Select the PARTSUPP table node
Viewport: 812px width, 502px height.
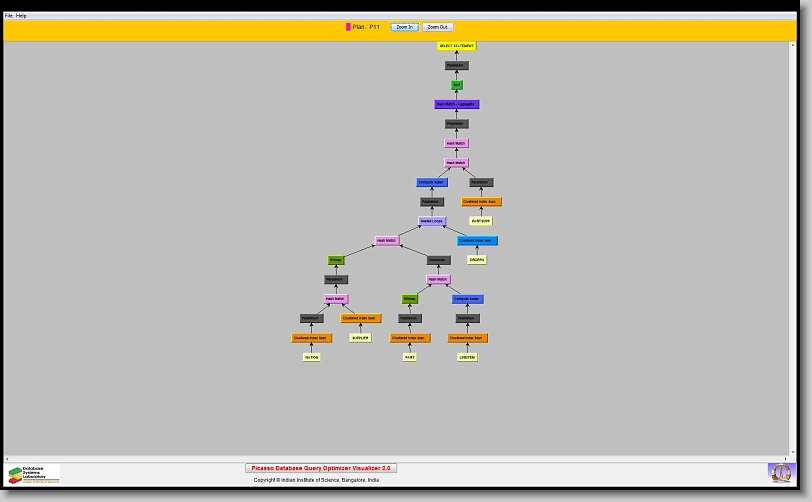pos(481,221)
